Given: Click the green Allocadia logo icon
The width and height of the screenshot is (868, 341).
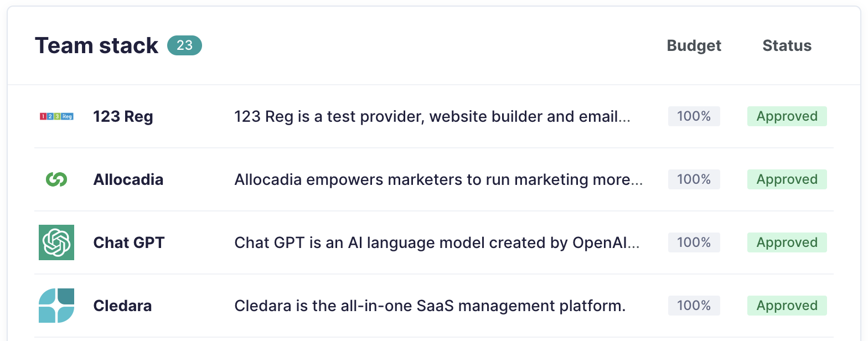Looking at the screenshot, I should (x=56, y=179).
